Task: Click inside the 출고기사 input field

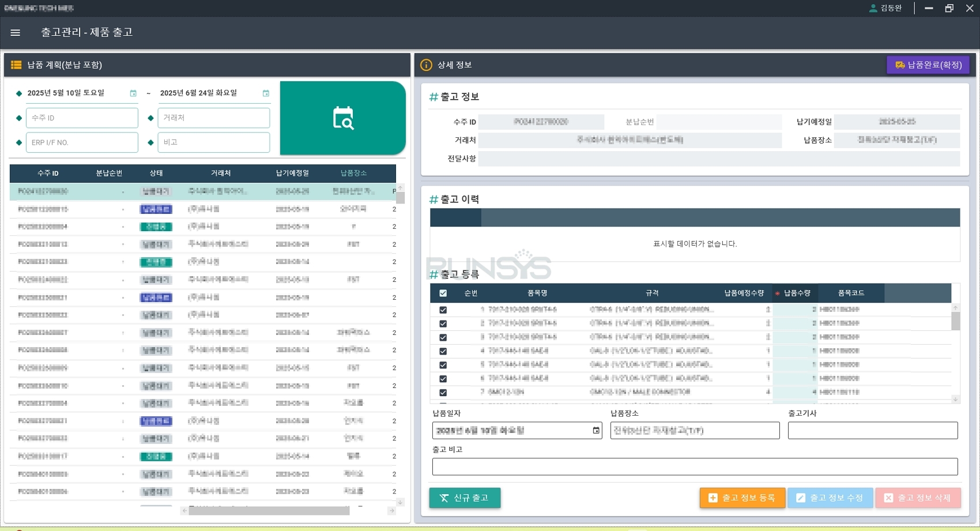Action: (x=872, y=430)
